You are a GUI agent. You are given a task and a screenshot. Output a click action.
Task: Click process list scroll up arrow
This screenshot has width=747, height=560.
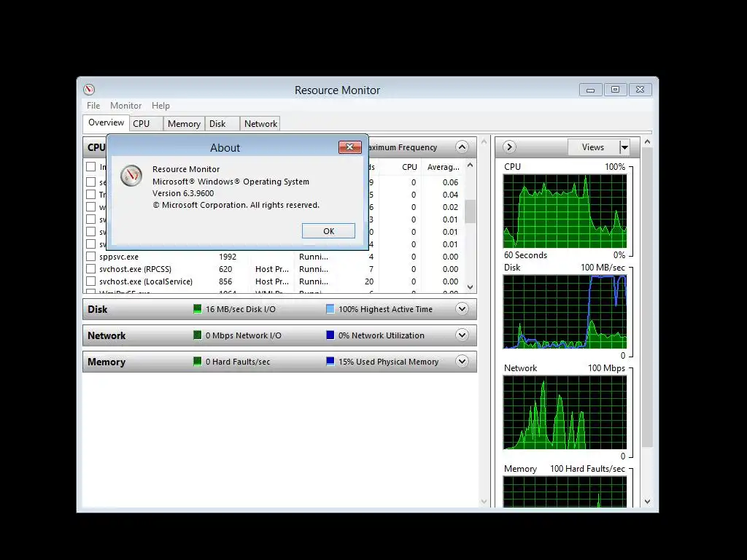pyautogui.click(x=471, y=166)
